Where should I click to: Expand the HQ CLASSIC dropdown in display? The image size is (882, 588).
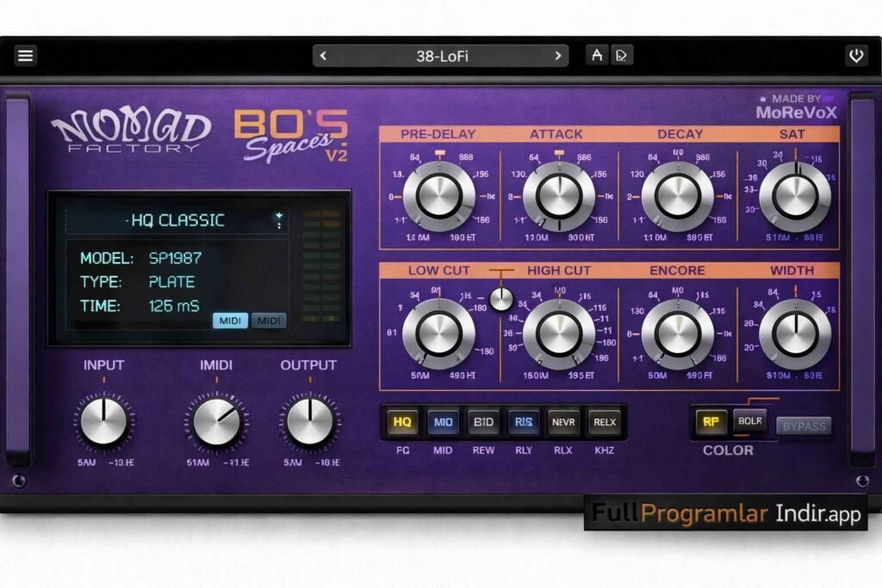point(278,220)
